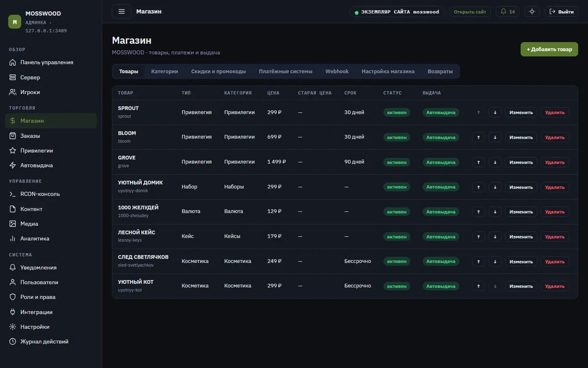Click Удалить for ЛЕСНОЙ КЕЙС

[555, 237]
